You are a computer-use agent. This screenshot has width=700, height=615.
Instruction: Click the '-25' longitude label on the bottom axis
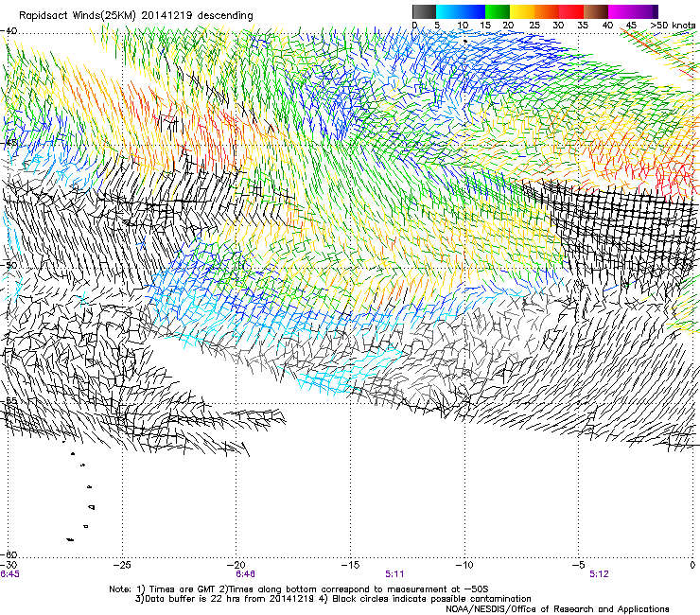(x=122, y=566)
